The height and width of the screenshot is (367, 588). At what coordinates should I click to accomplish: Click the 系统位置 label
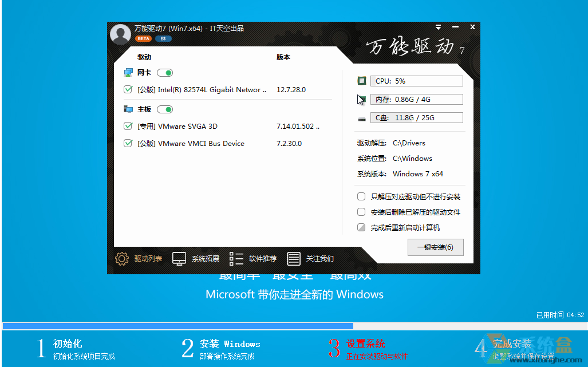click(372, 158)
